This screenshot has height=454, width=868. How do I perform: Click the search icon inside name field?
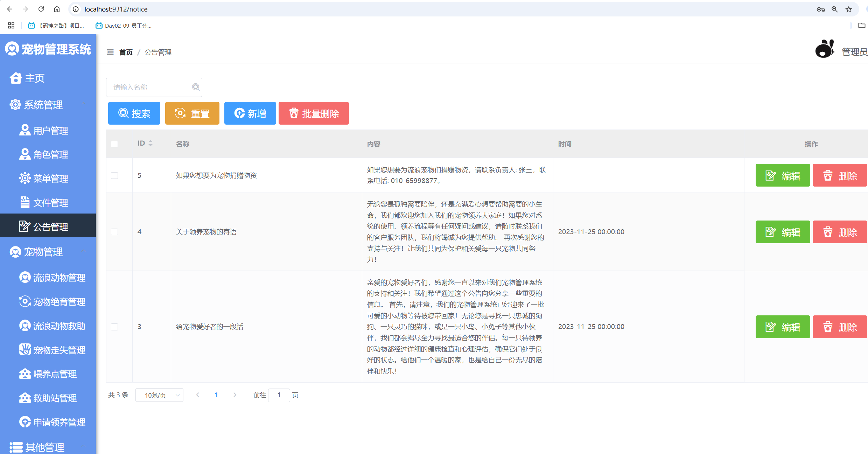(x=196, y=87)
